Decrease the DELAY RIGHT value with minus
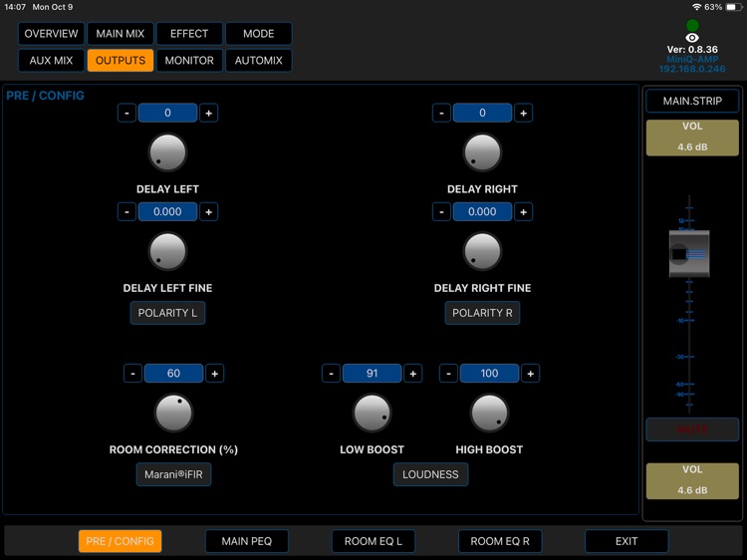This screenshot has height=560, width=747. (x=441, y=113)
